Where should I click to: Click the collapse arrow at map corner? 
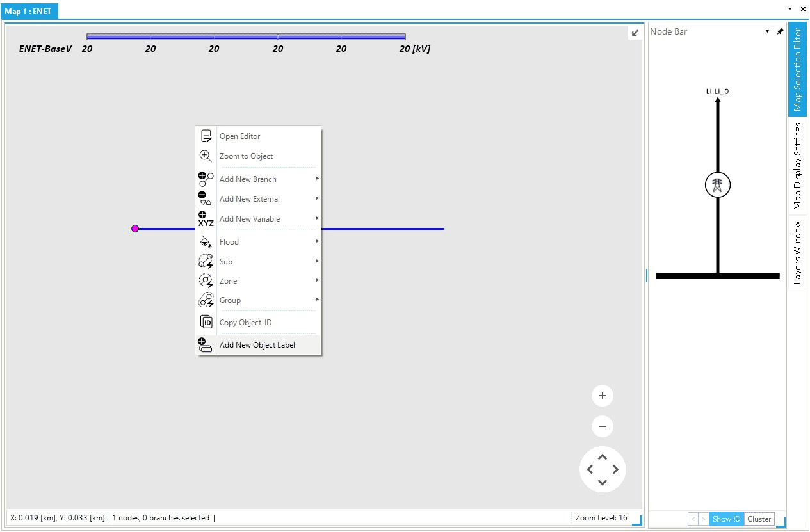click(635, 33)
